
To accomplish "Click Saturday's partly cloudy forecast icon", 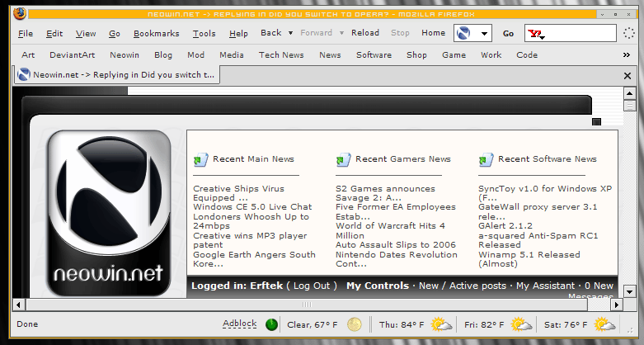I will tap(604, 324).
